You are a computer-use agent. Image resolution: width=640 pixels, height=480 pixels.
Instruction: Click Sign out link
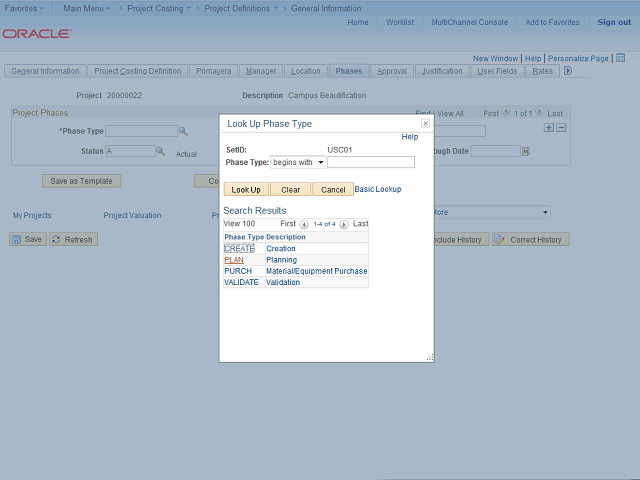coord(614,22)
